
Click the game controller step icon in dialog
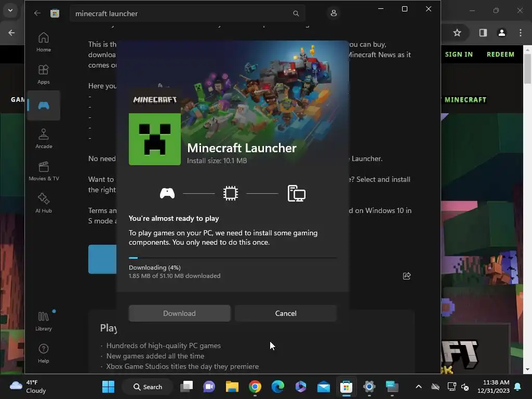tap(167, 193)
